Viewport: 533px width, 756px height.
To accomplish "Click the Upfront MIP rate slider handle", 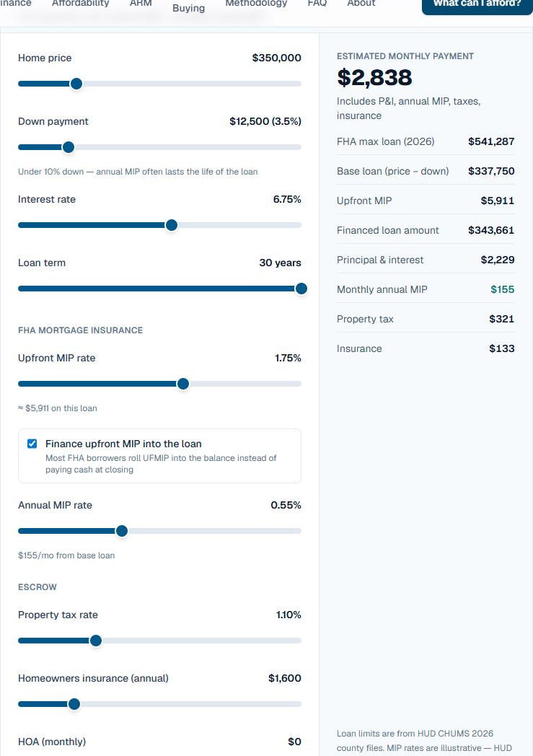I will (x=183, y=384).
